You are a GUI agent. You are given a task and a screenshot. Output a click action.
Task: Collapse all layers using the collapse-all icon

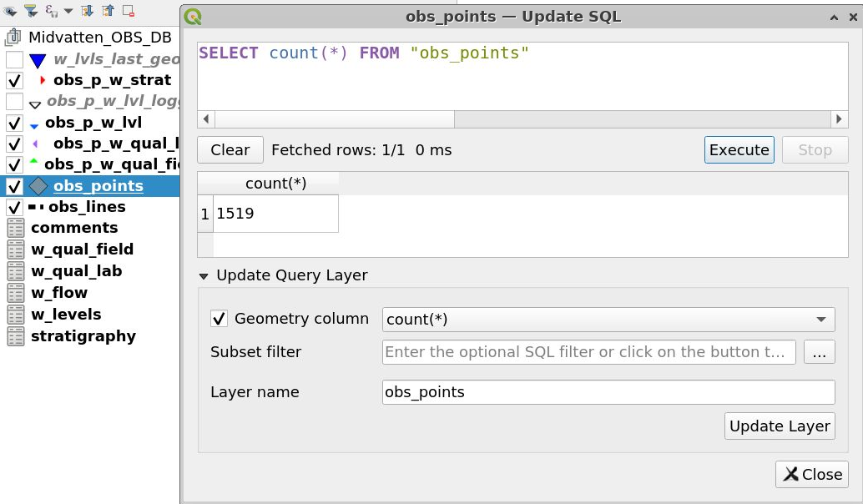click(x=109, y=12)
